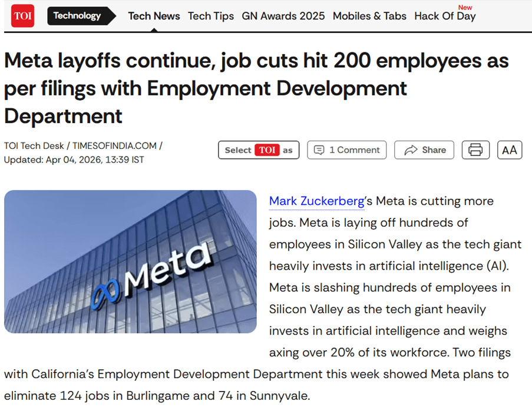Click the print article icon
532x408 pixels.
[475, 150]
